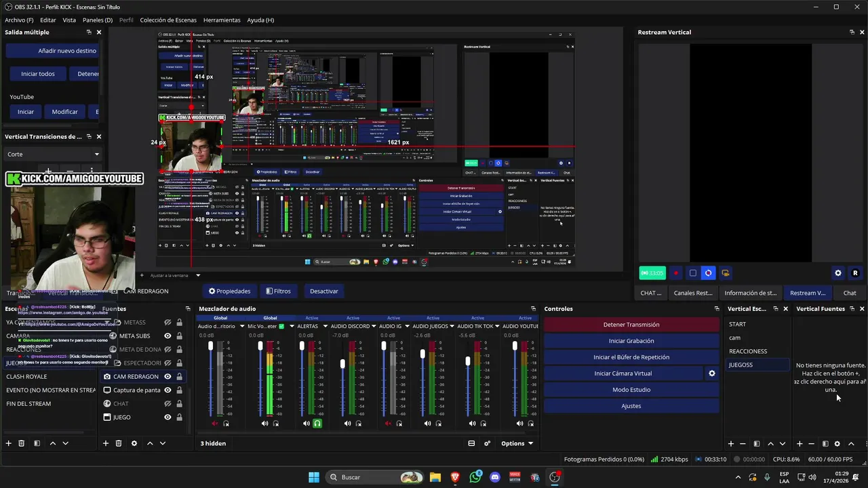Viewport: 868px width, 488px height.
Task: Open Filtros for selected source
Action: (279, 291)
